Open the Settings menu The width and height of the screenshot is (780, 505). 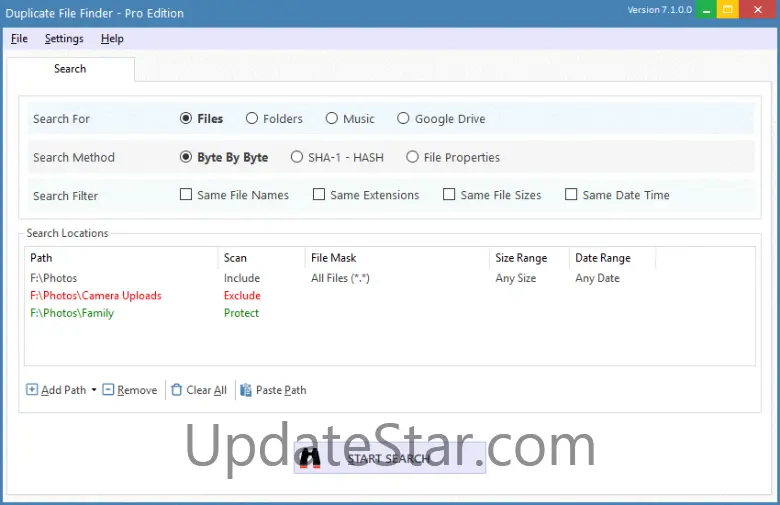coord(64,39)
